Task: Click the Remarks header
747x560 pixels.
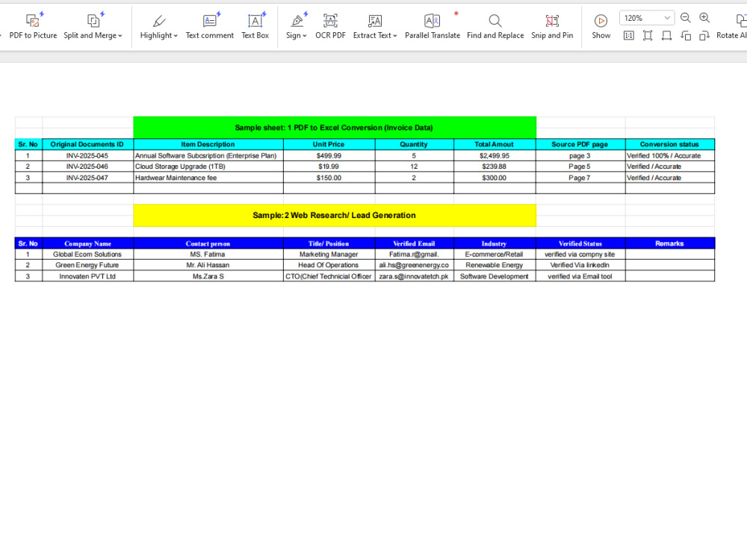Action: point(669,243)
